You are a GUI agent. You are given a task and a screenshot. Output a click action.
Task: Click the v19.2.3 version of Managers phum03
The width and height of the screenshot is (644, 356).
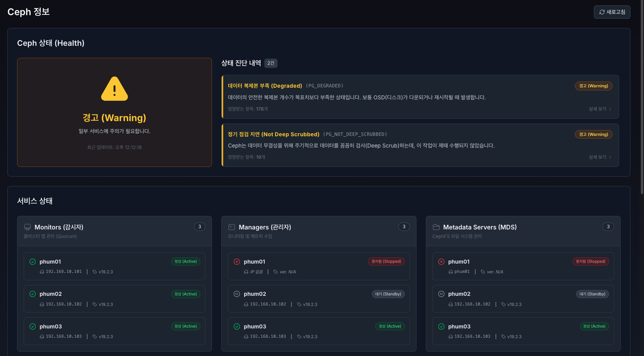(x=310, y=337)
